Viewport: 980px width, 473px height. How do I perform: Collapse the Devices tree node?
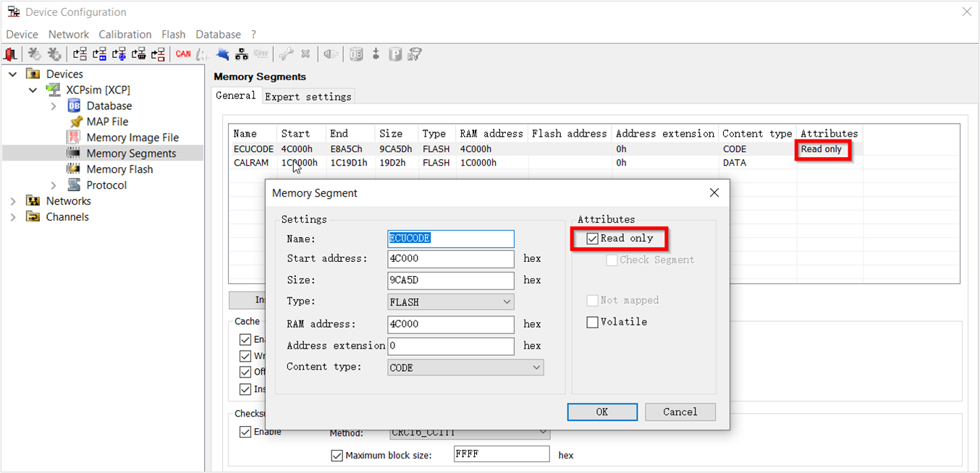13,74
